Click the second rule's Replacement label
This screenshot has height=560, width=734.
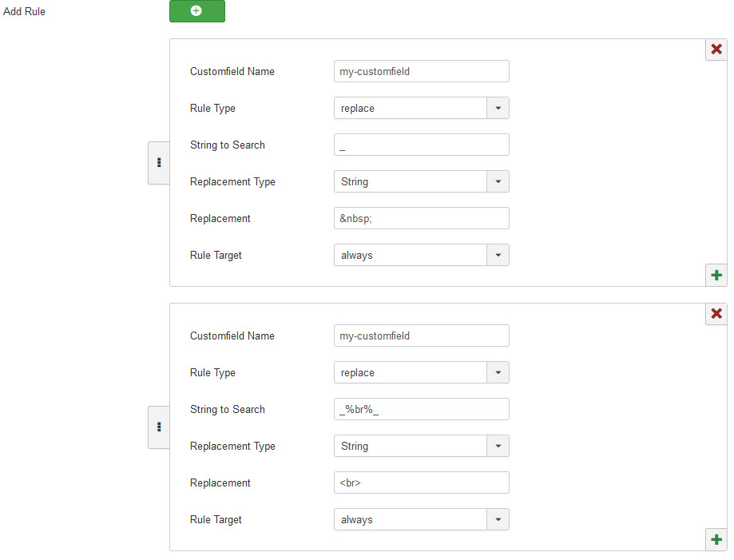point(220,483)
